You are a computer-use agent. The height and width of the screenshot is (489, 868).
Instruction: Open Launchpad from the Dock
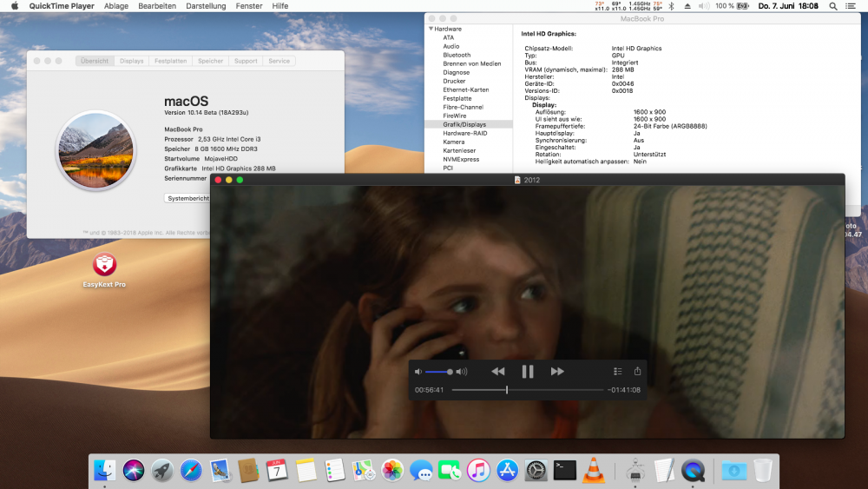[162, 471]
